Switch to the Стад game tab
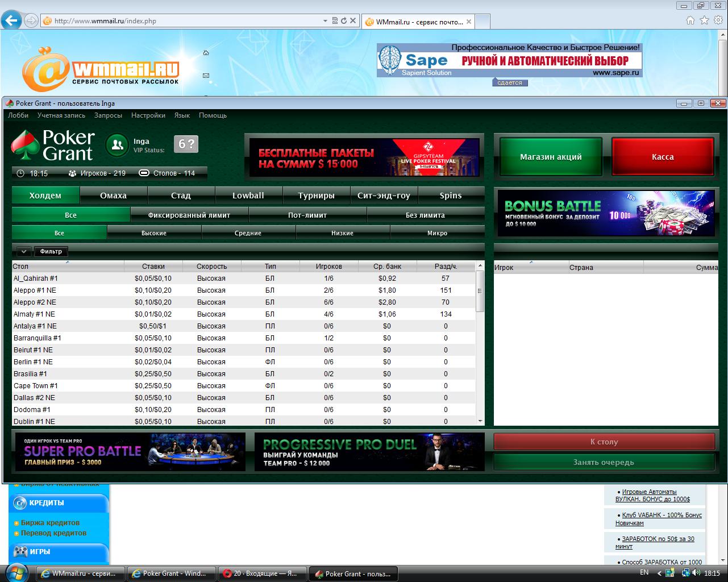The width and height of the screenshot is (728, 582). tap(181, 196)
